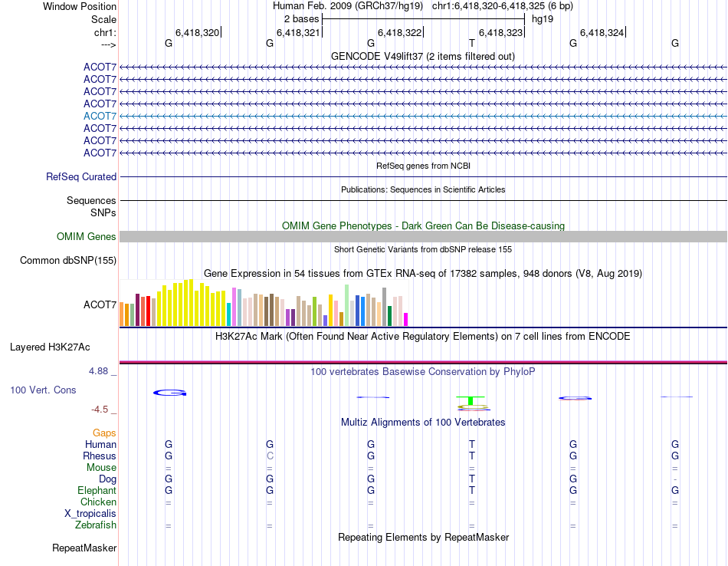The image size is (728, 566).
Task: Click the cyan bar in the GTEx chart
Action: [229, 314]
